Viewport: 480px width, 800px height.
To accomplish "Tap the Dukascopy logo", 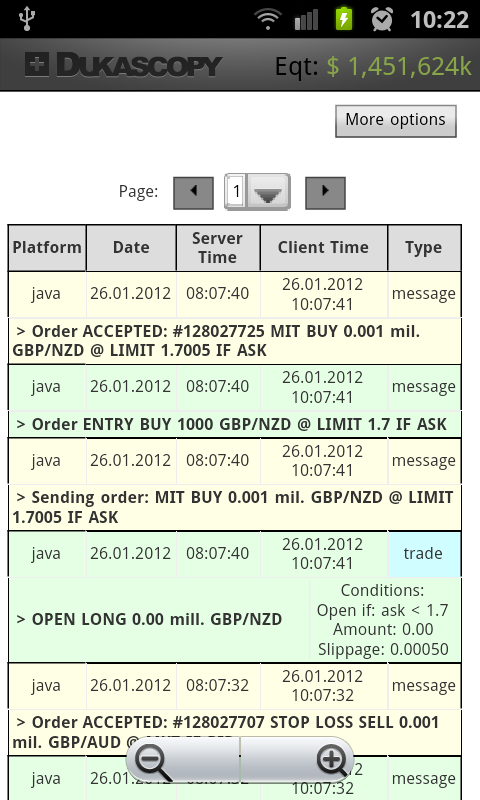I will tap(123, 65).
